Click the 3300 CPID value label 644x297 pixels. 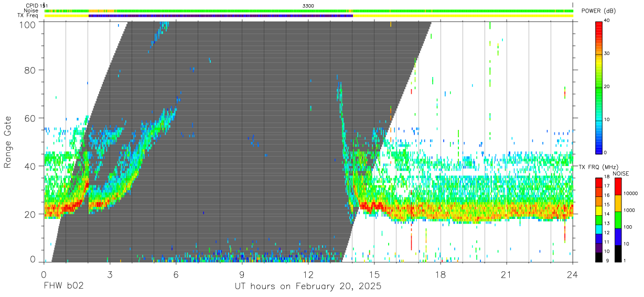308,6
